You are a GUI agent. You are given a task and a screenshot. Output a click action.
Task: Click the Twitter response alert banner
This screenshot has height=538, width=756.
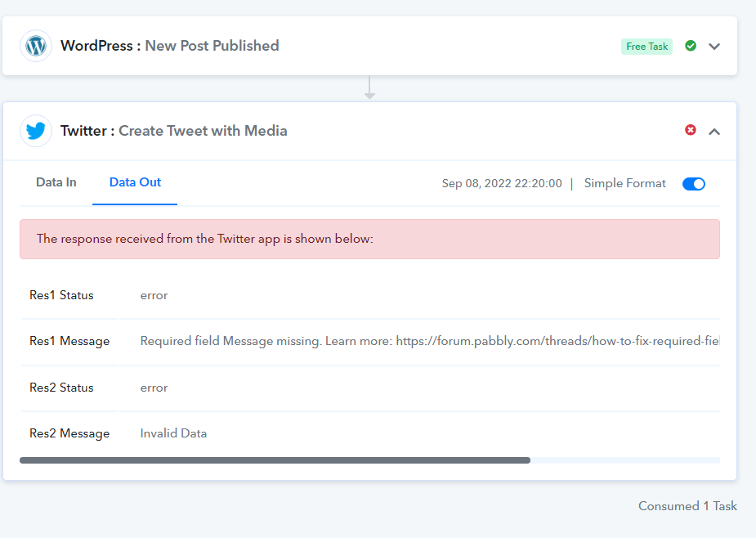click(369, 240)
